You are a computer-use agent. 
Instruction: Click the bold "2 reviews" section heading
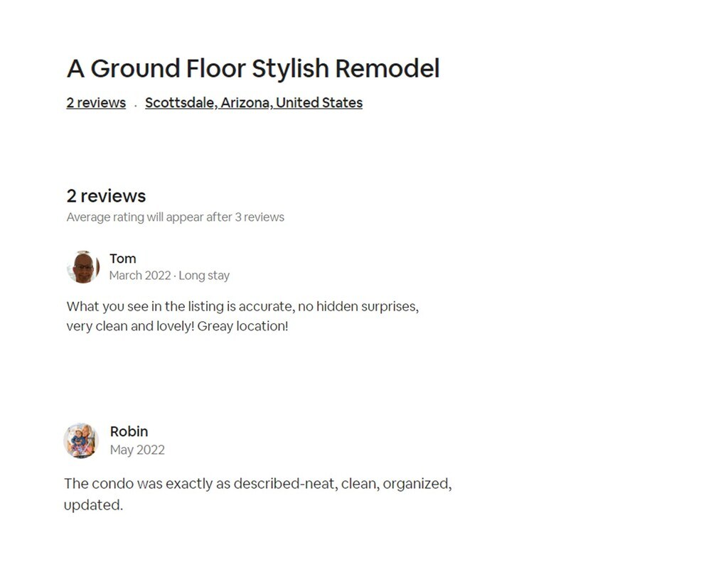106,196
